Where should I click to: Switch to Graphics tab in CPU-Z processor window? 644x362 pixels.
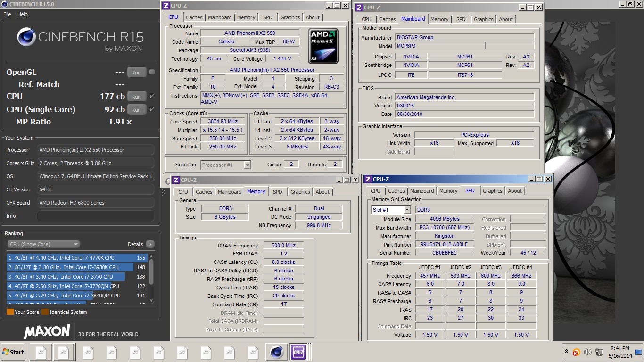coord(290,17)
